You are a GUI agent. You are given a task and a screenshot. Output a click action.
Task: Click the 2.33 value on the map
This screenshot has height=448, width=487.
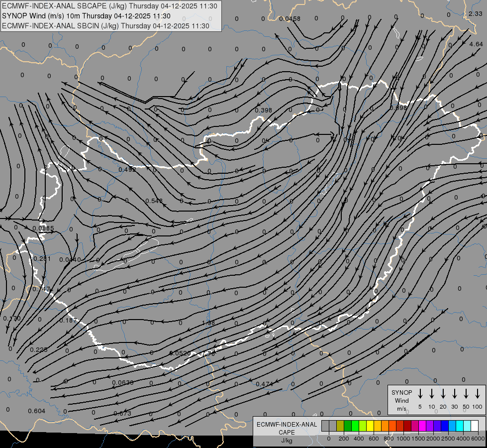point(476,13)
